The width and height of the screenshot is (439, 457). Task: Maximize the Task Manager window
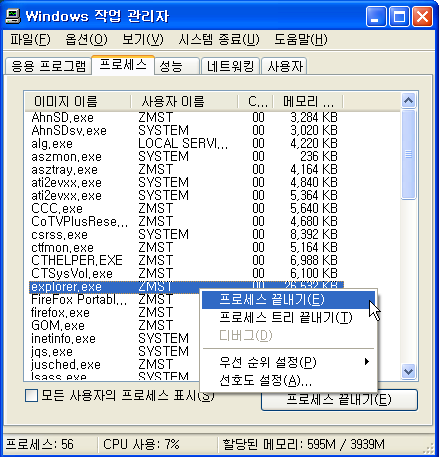click(x=399, y=16)
